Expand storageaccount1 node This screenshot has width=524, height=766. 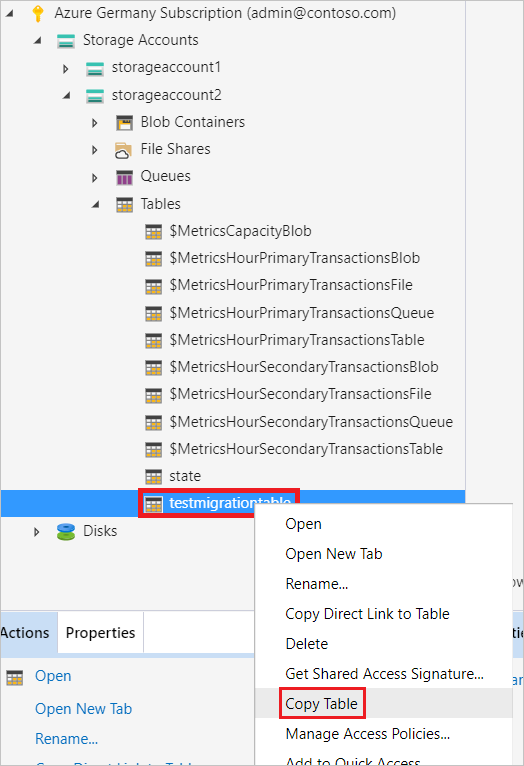click(x=65, y=69)
